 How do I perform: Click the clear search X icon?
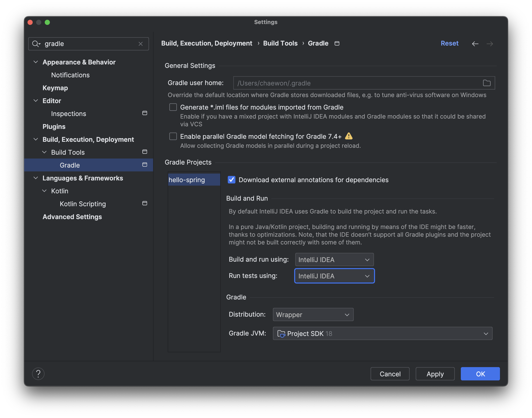141,44
